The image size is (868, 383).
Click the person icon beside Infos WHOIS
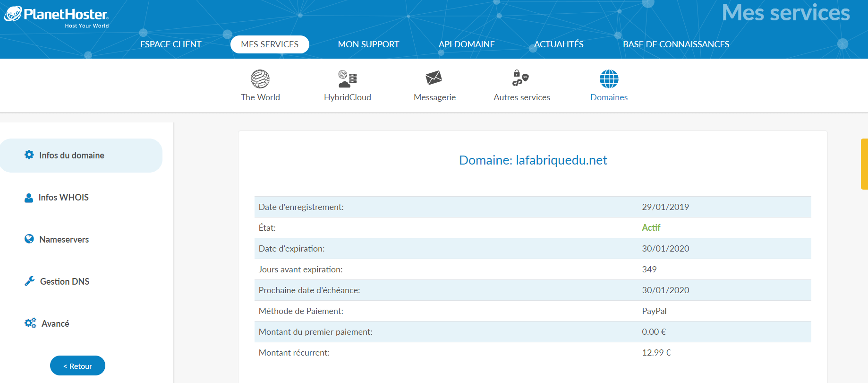click(x=29, y=198)
